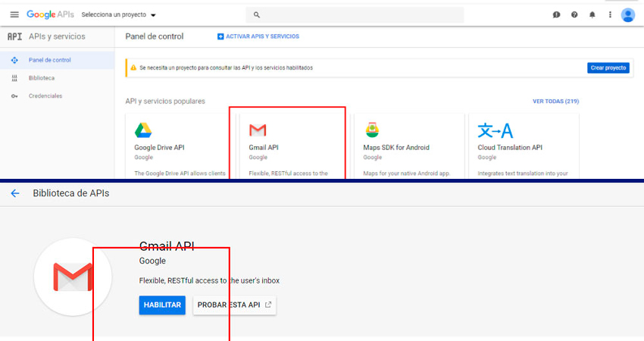The image size is (644, 341).
Task: Click the Biblioteca sidebar icon
Action: click(x=14, y=78)
